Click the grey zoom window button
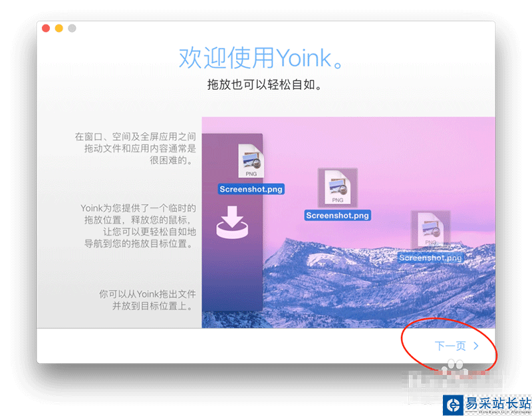 (x=72, y=28)
